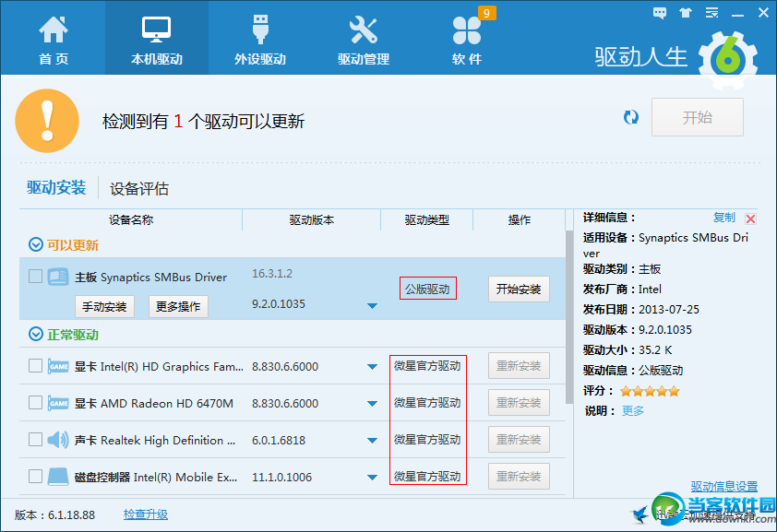
Task: Click the 9 badge on 软件
Action: [x=486, y=13]
